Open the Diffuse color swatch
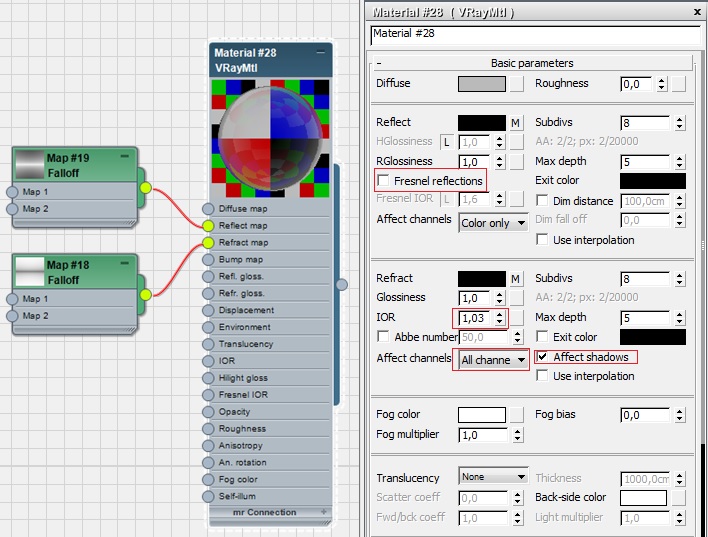Image resolution: width=708 pixels, height=537 pixels. point(482,84)
